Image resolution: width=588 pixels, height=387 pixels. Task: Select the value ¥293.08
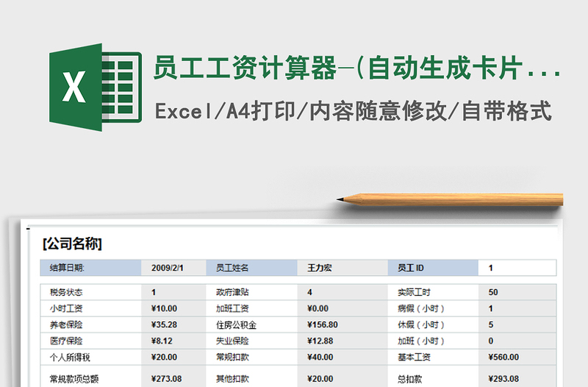pos(517,377)
